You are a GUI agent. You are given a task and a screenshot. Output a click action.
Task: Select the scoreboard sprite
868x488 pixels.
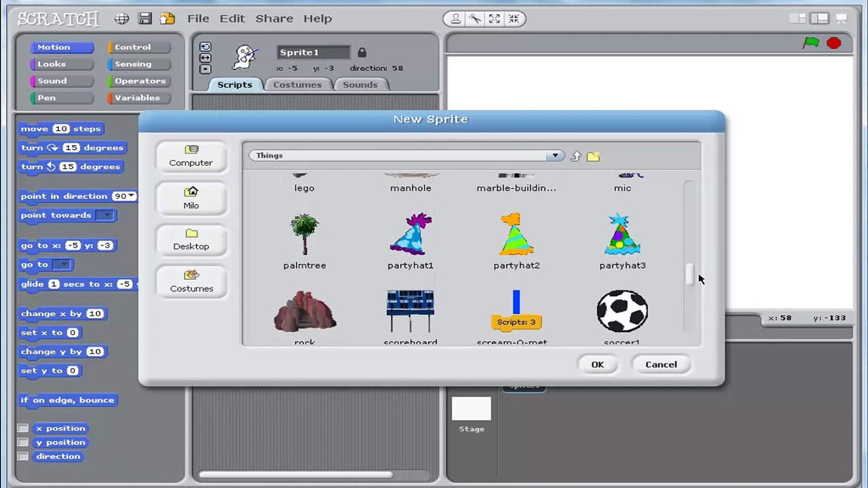410,317
